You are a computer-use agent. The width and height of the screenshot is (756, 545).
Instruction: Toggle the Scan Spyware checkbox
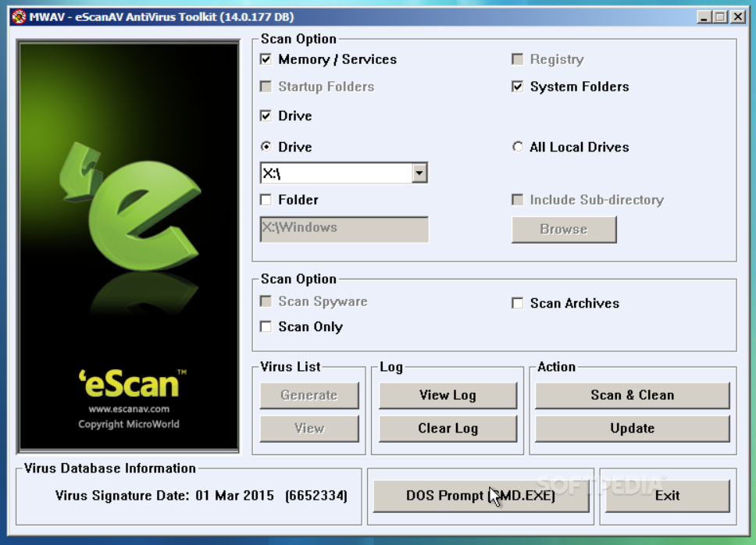266,301
